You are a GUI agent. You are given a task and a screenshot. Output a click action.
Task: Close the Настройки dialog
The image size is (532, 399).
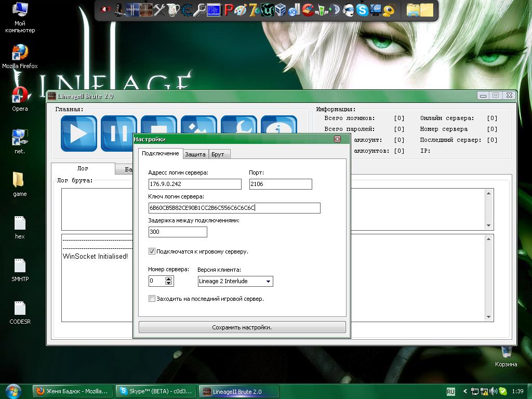(x=337, y=139)
